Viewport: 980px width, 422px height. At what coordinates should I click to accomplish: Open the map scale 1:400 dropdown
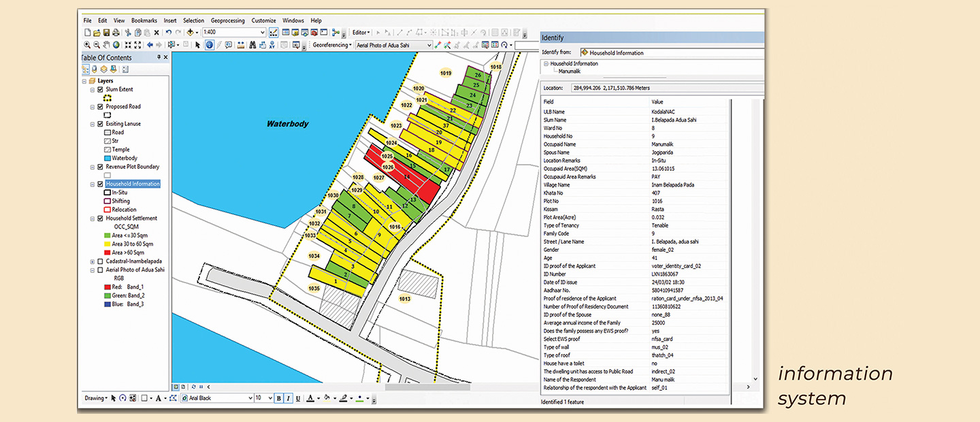263,33
